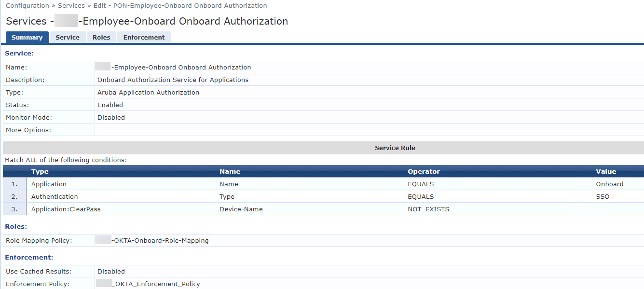The height and width of the screenshot is (289, 644).
Task: Navigate to Services in the breadcrumb
Action: pos(71,6)
